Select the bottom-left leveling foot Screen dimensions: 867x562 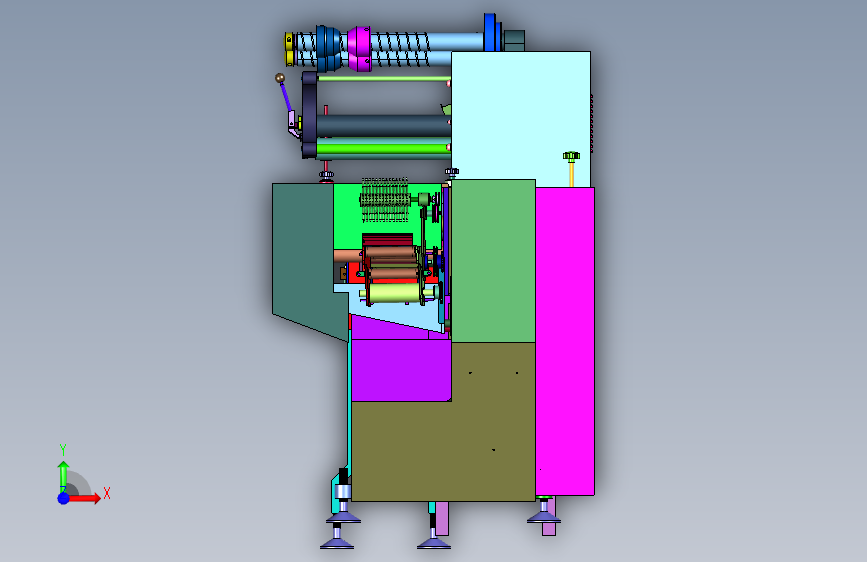[x=337, y=535]
